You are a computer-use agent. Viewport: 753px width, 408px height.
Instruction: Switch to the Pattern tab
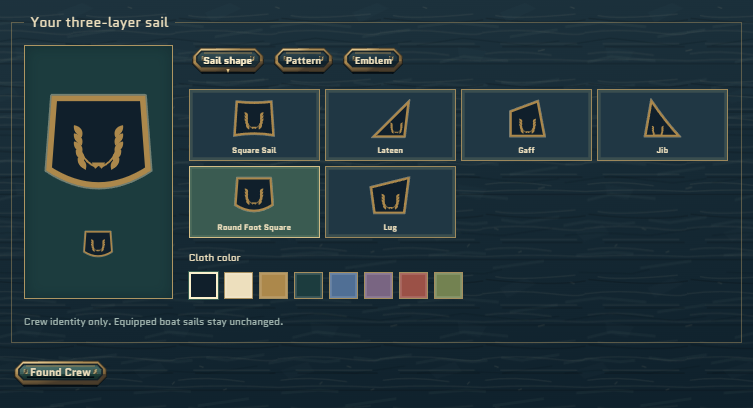click(x=303, y=60)
